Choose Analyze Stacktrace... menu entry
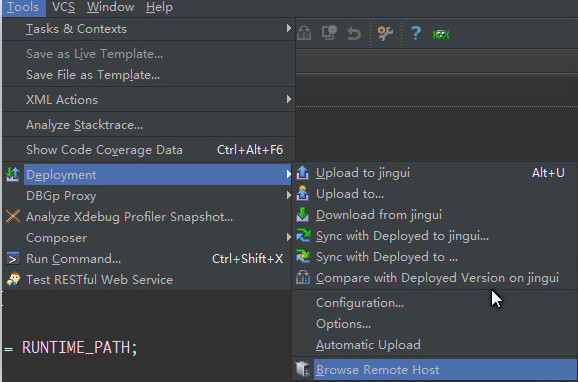This screenshot has height=382, width=578. pos(84,125)
